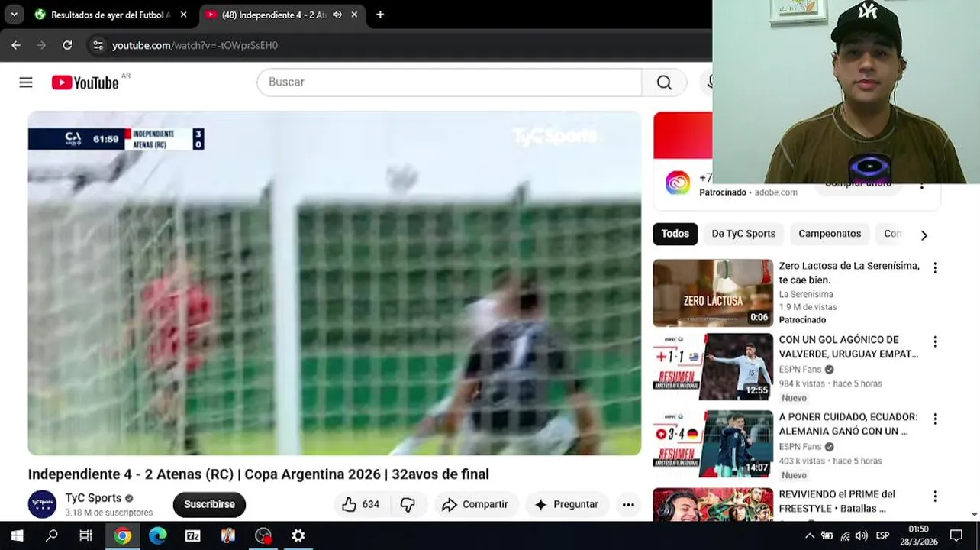This screenshot has width=980, height=550.
Task: Subscribe with the Suscribirse button
Action: click(x=209, y=504)
